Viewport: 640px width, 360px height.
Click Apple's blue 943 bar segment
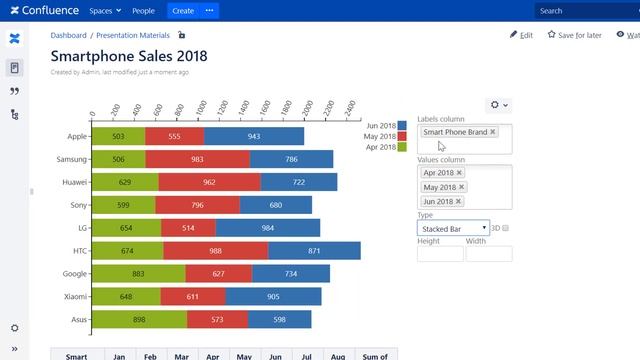tap(254, 136)
